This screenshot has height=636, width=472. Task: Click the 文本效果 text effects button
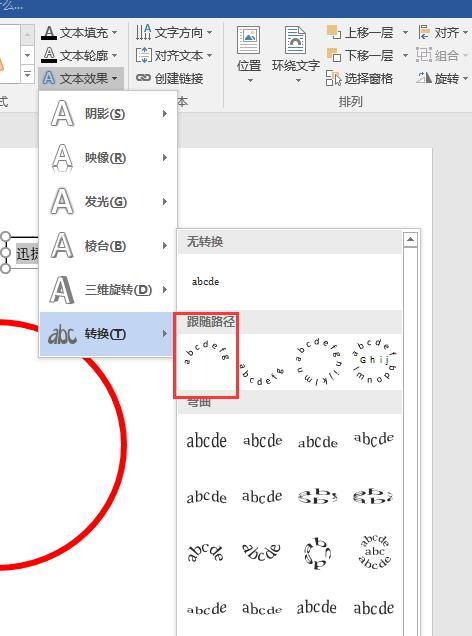[x=80, y=78]
